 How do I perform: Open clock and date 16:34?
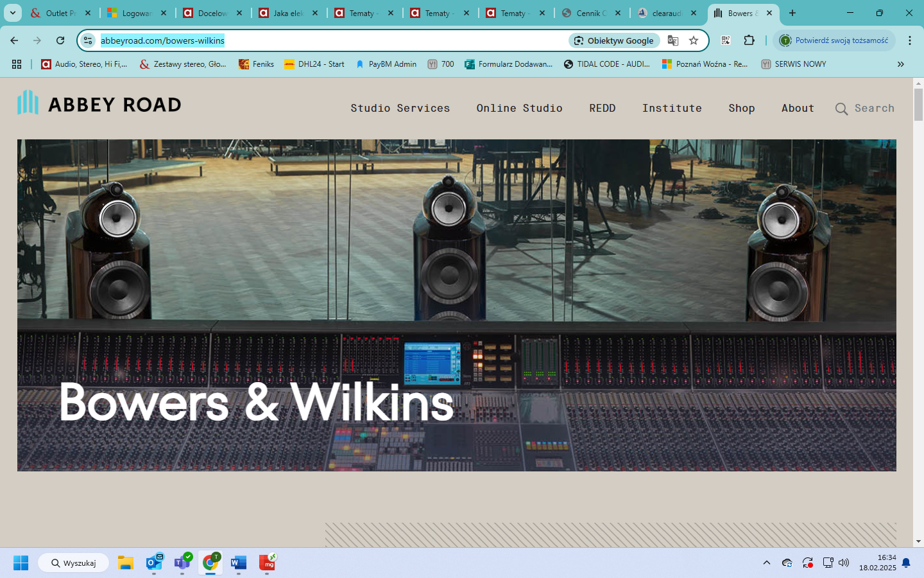[878, 563]
